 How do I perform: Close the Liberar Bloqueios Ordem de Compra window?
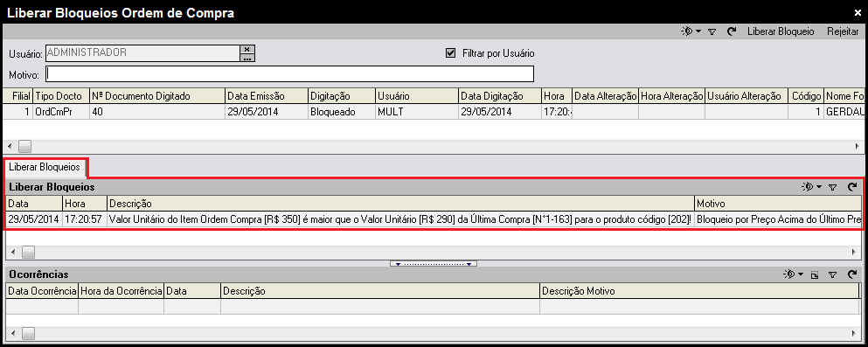coord(858,13)
